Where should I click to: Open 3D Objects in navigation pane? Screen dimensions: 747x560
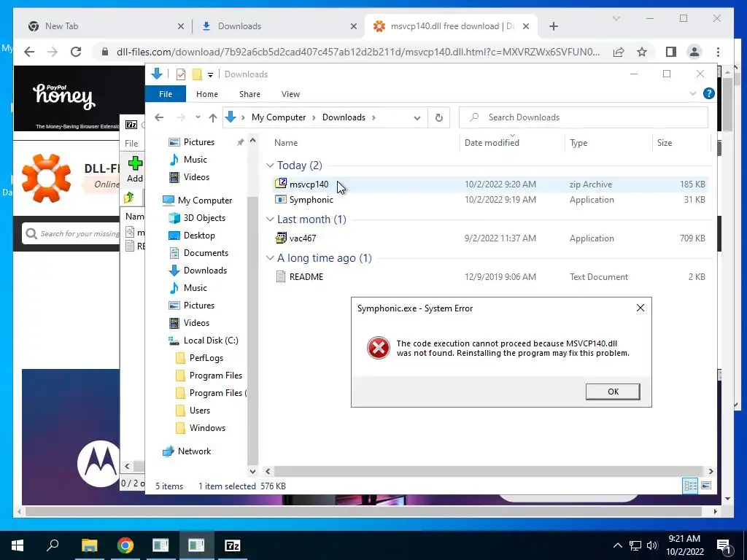204,217
